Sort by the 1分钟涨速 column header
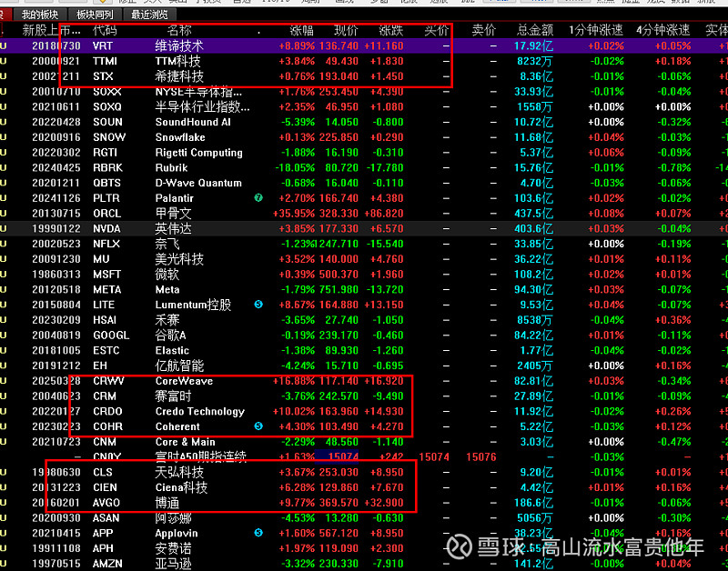Viewport: 728px width, 571px height. pyautogui.click(x=596, y=31)
